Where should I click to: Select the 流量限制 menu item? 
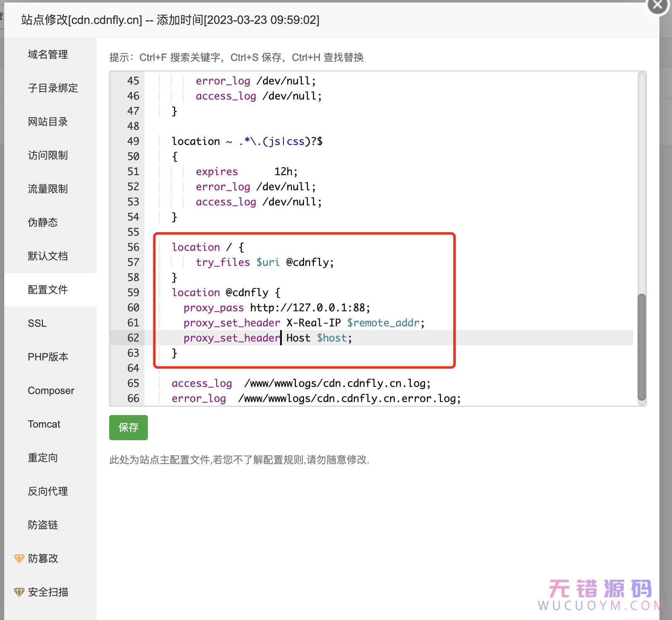coord(48,189)
